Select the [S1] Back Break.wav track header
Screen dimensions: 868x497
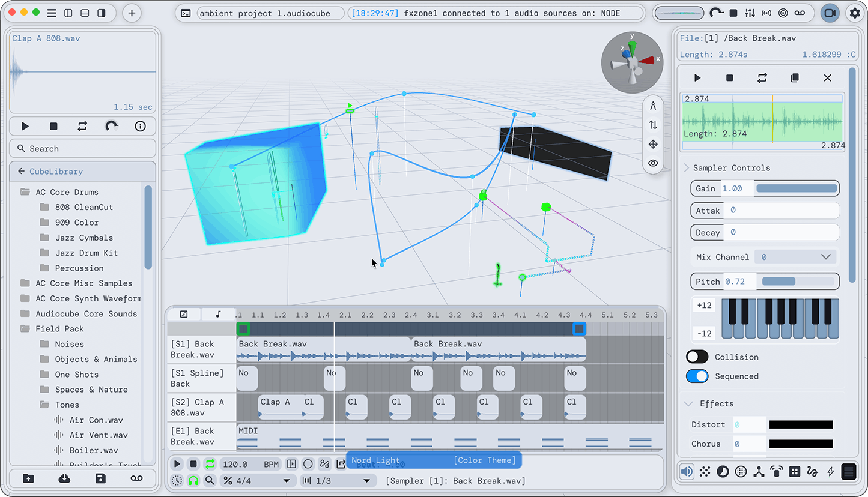point(201,349)
